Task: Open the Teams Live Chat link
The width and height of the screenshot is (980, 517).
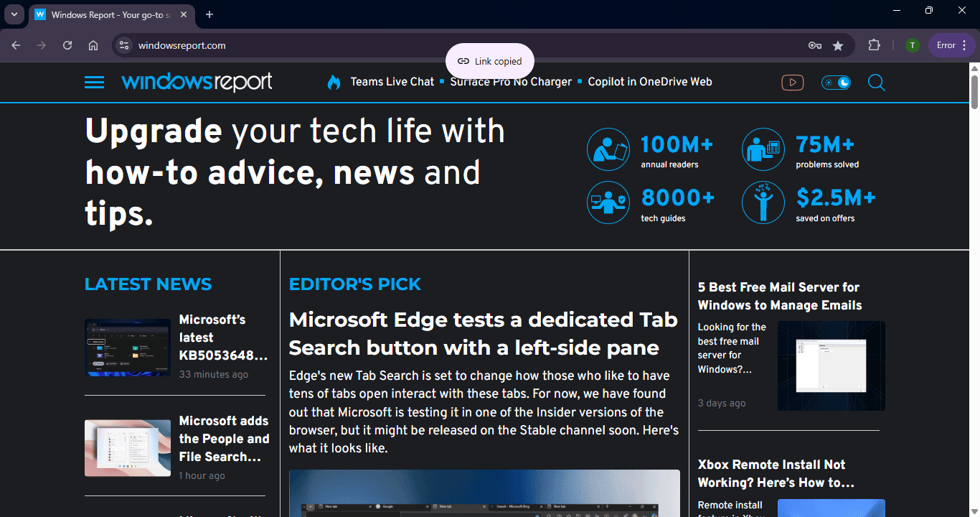Action: point(392,82)
